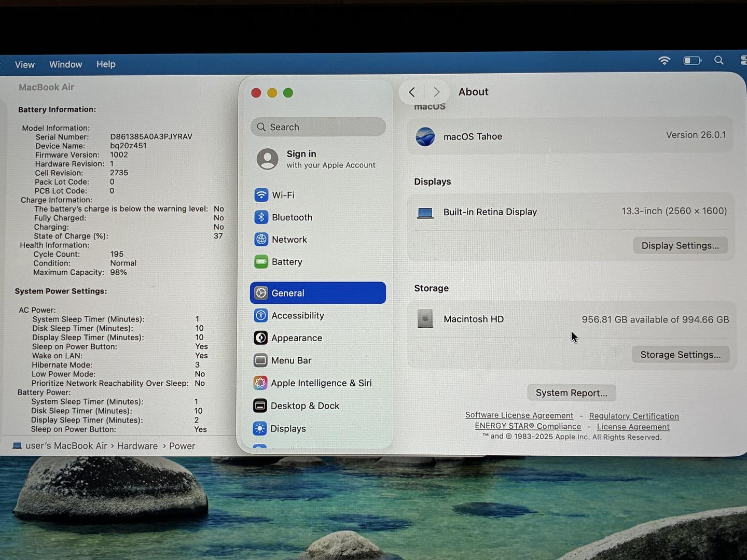Click the Spotlight search icon in menu bar
The height and width of the screenshot is (560, 747).
tap(718, 61)
